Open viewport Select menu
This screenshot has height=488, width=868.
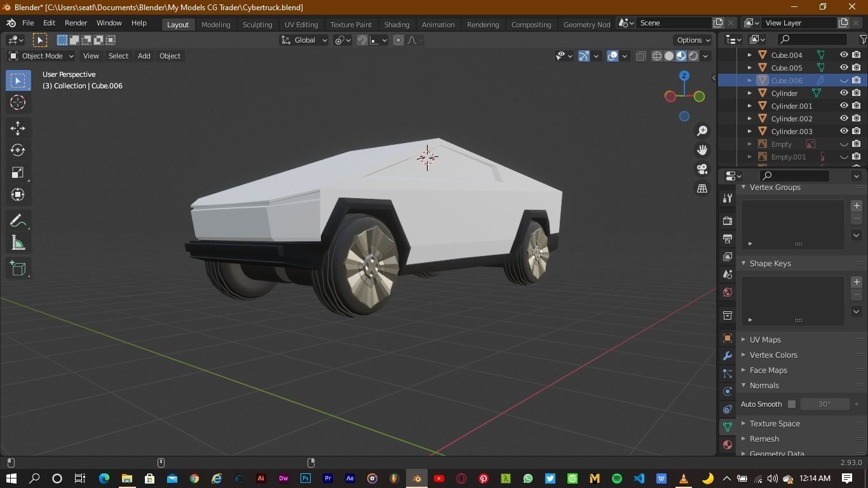pyautogui.click(x=118, y=56)
